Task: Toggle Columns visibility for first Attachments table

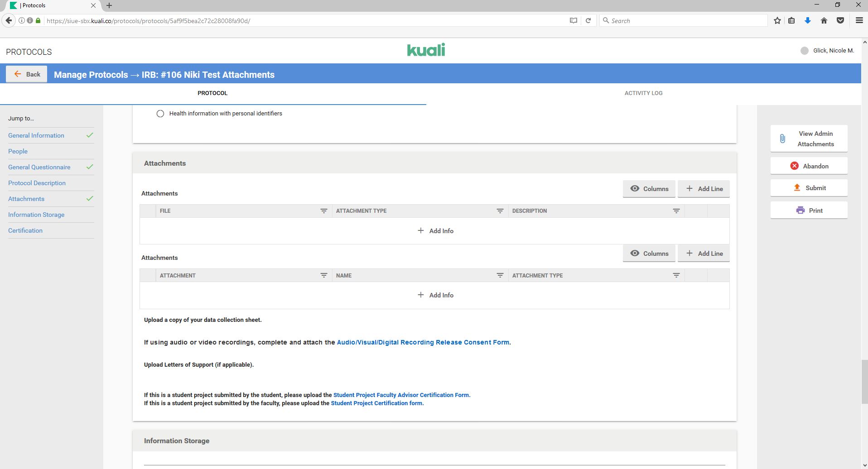Action: [x=649, y=189]
